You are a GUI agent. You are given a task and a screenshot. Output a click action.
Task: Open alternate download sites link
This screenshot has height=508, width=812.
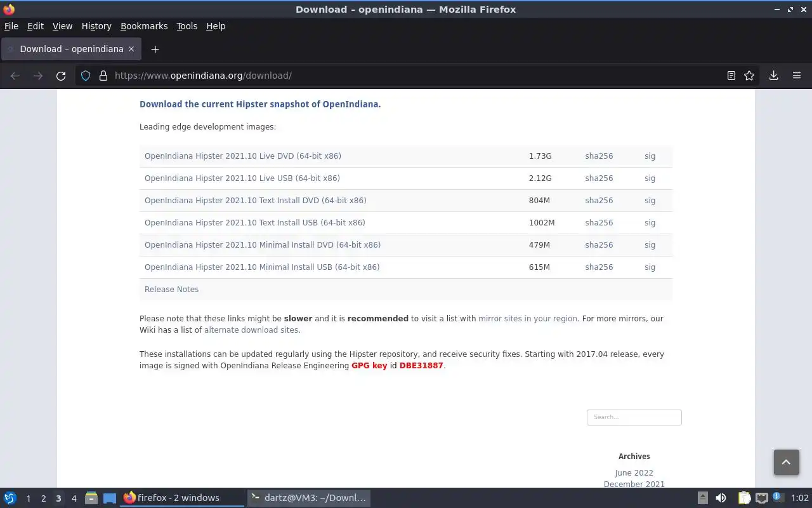(251, 330)
